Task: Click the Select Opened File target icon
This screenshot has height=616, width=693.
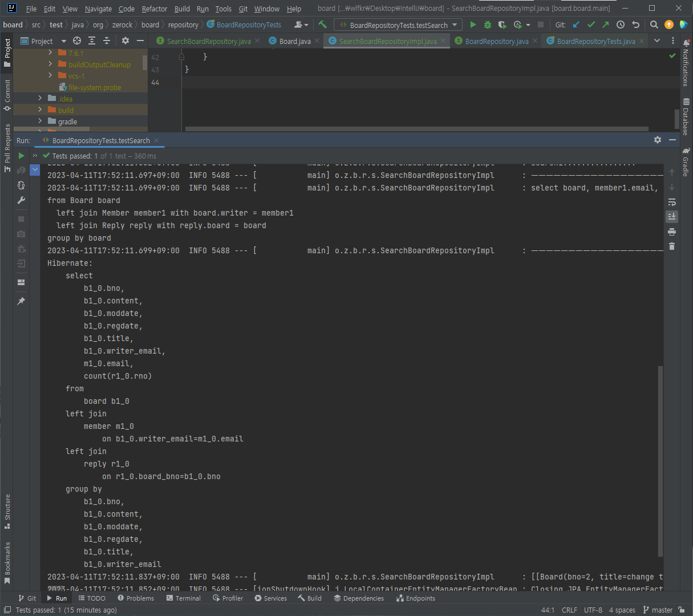Action: click(x=77, y=41)
